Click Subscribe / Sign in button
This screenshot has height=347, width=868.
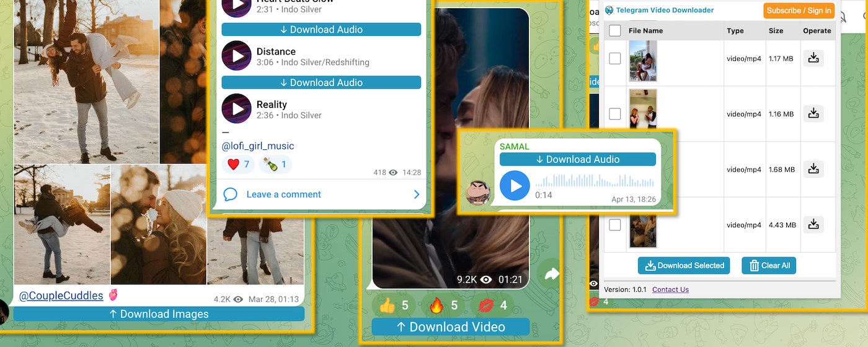799,11
